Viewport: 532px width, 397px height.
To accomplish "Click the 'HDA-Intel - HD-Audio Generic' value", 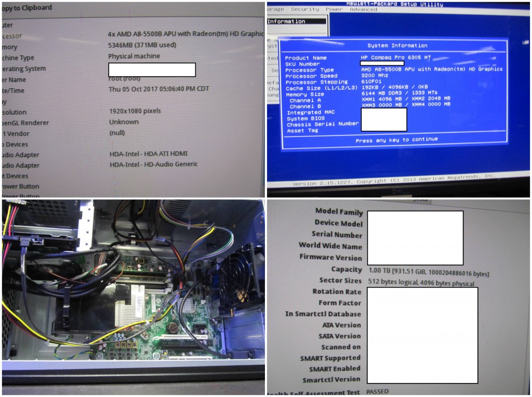I will [153, 164].
